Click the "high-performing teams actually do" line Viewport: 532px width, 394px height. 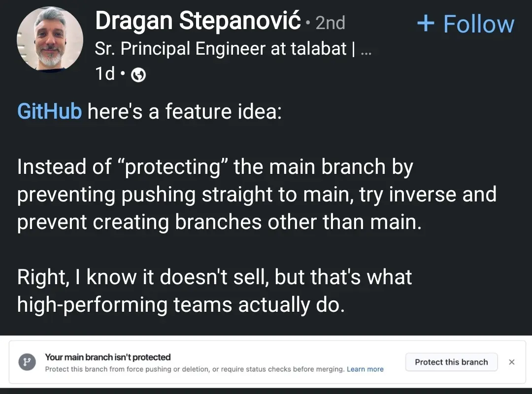tap(180, 305)
